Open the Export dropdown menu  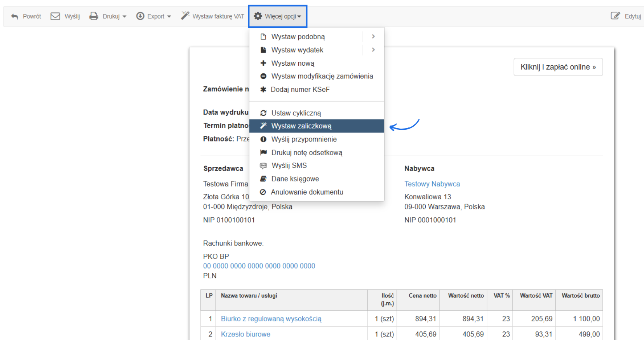click(x=154, y=16)
